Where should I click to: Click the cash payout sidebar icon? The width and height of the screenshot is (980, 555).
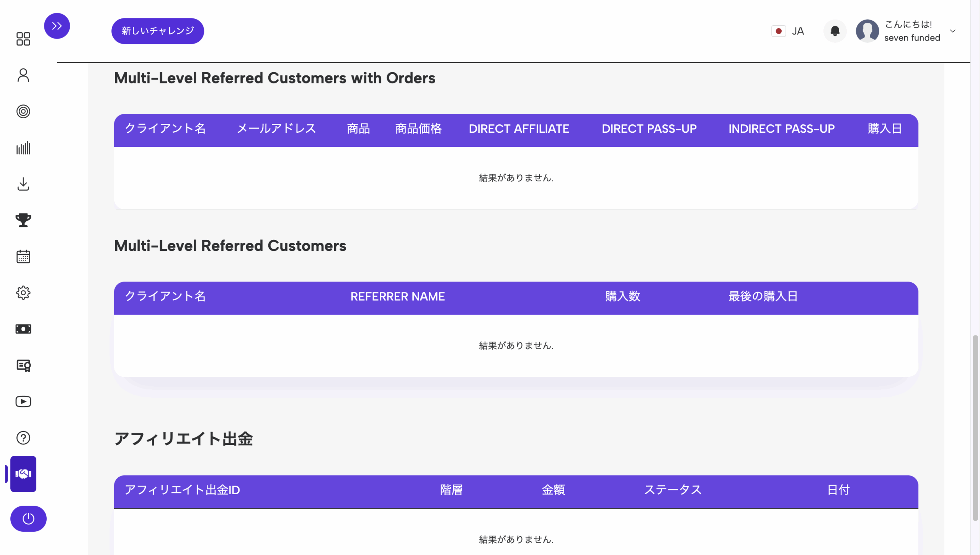point(23,329)
